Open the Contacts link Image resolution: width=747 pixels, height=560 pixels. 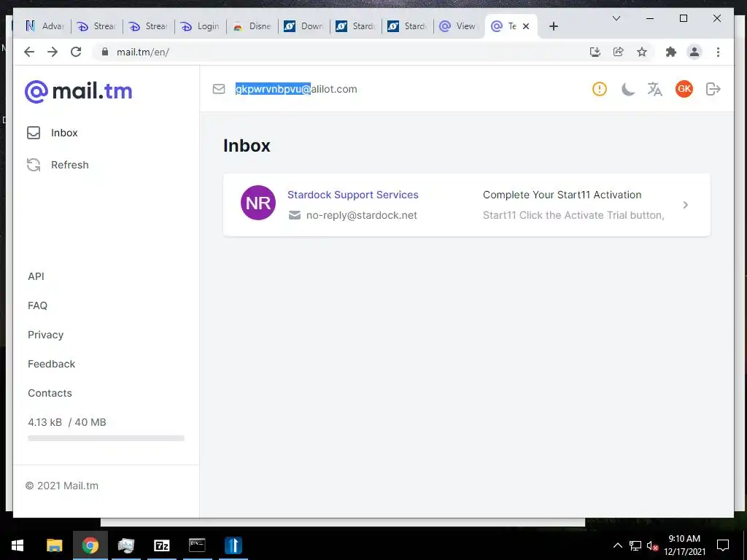[x=50, y=393]
